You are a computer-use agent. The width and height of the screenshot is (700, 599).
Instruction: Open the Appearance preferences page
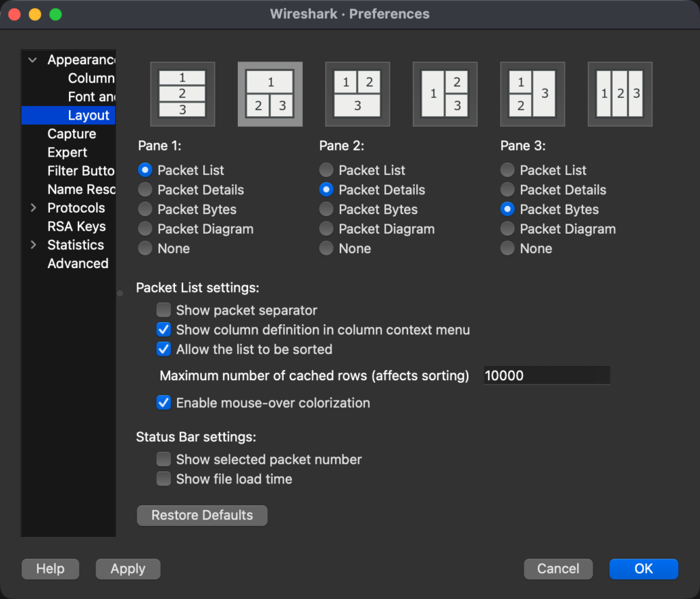(81, 60)
